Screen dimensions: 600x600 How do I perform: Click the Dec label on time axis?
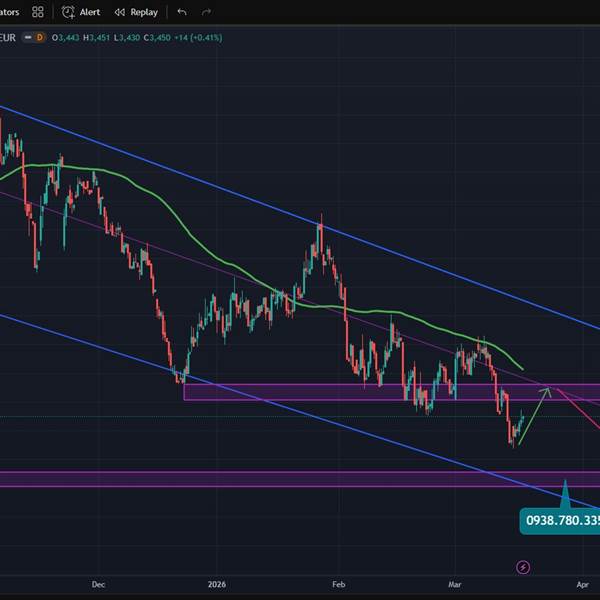tap(98, 584)
